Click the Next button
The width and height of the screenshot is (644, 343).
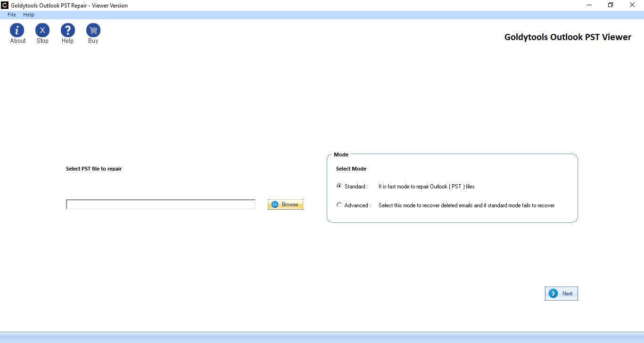pos(561,294)
